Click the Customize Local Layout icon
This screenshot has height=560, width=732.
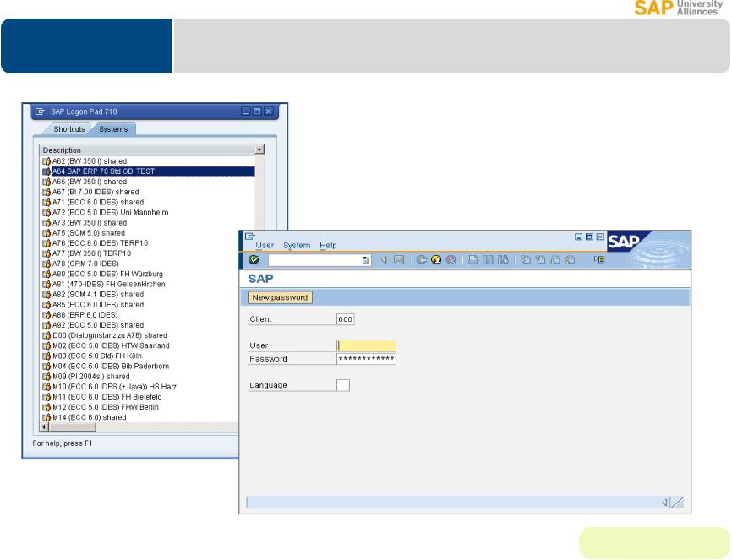click(599, 259)
